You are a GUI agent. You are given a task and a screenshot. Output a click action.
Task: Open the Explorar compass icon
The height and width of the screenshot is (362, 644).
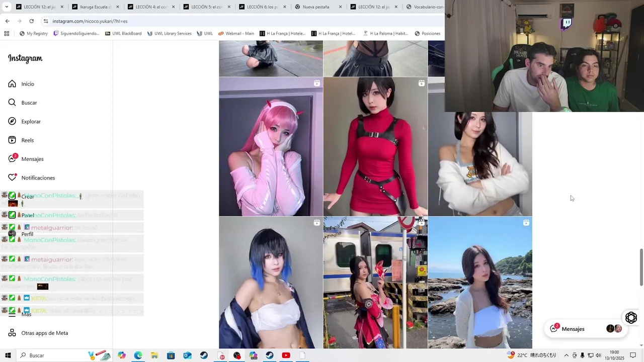(12, 121)
